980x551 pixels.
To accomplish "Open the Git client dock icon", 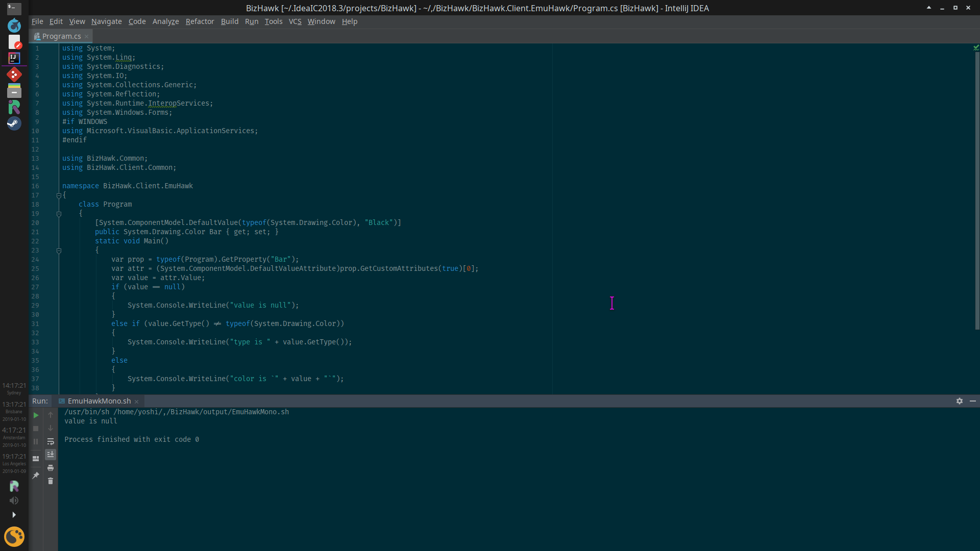I will click(x=14, y=74).
